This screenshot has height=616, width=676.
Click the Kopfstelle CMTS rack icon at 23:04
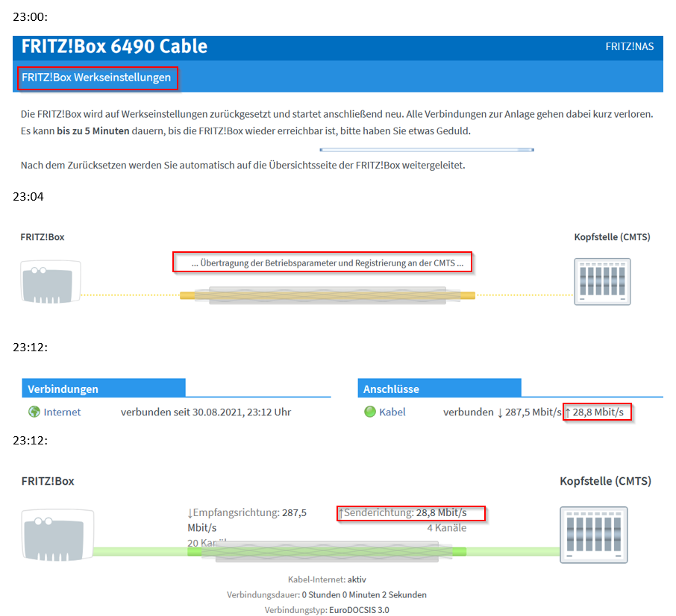coord(602,281)
